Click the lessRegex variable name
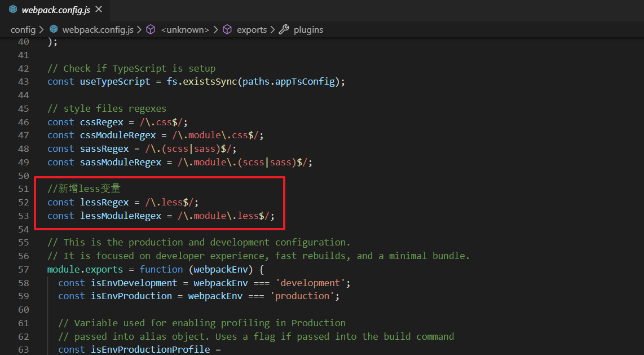Viewport: 644px width, 355px height. (104, 202)
